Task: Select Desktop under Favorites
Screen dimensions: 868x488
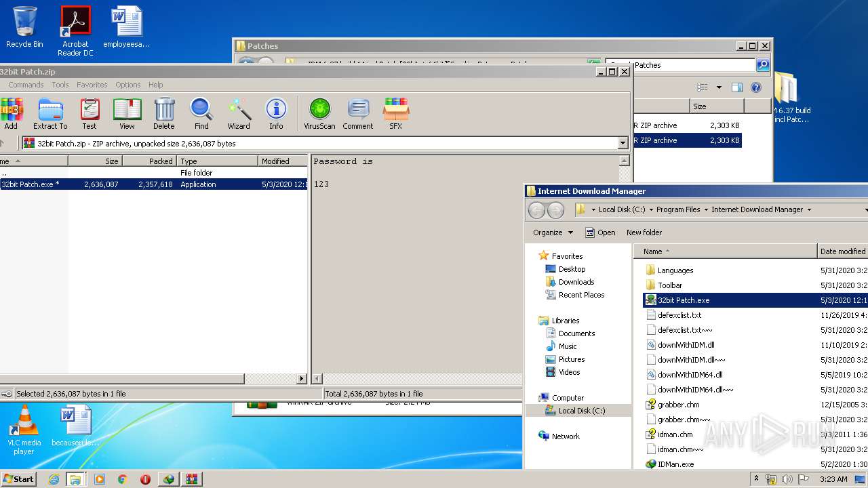Action: (572, 269)
